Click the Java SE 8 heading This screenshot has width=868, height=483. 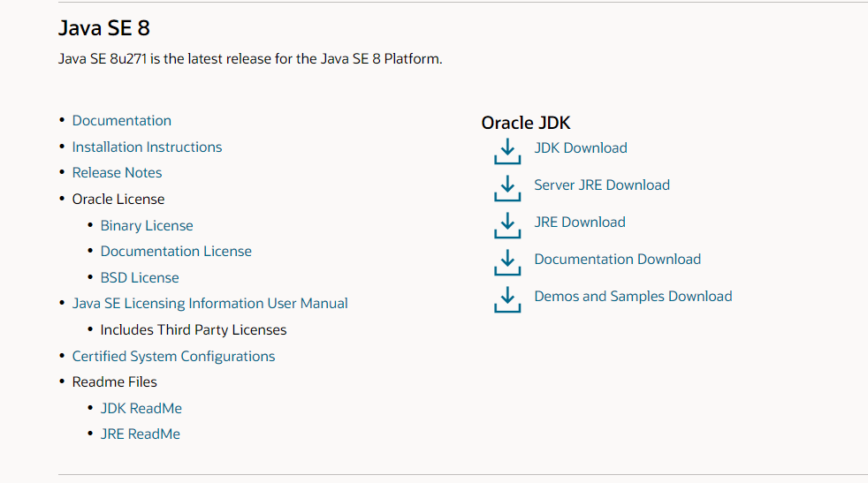pyautogui.click(x=104, y=27)
